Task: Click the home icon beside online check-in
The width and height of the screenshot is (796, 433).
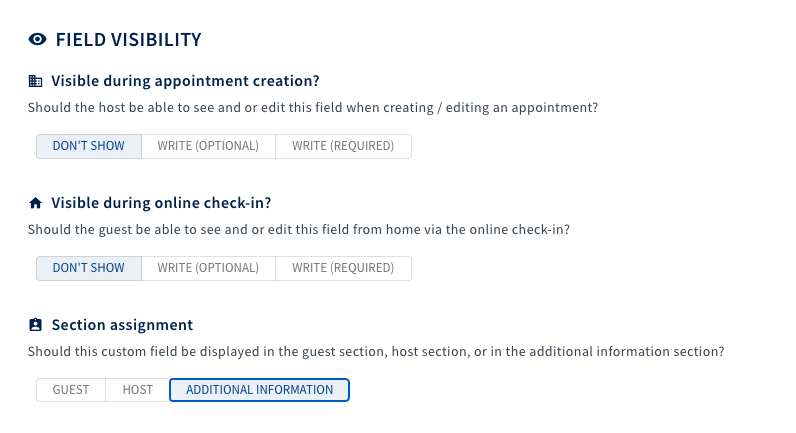Action: [36, 203]
